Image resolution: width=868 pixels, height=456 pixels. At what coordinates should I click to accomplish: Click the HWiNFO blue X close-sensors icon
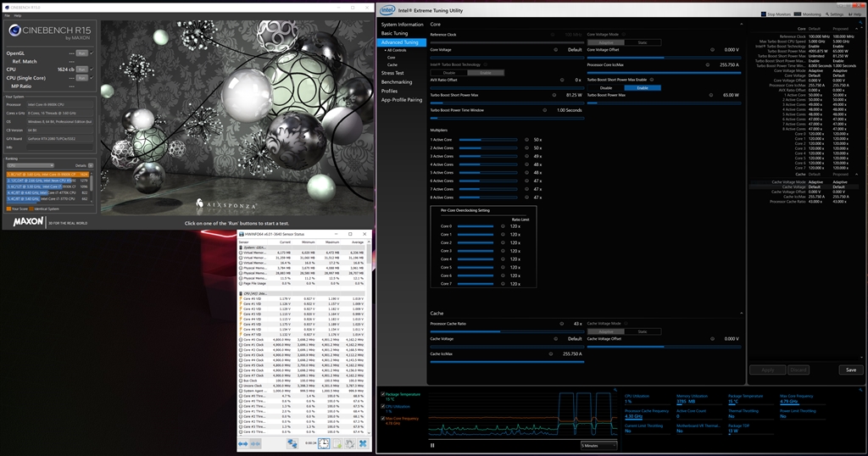click(x=362, y=443)
